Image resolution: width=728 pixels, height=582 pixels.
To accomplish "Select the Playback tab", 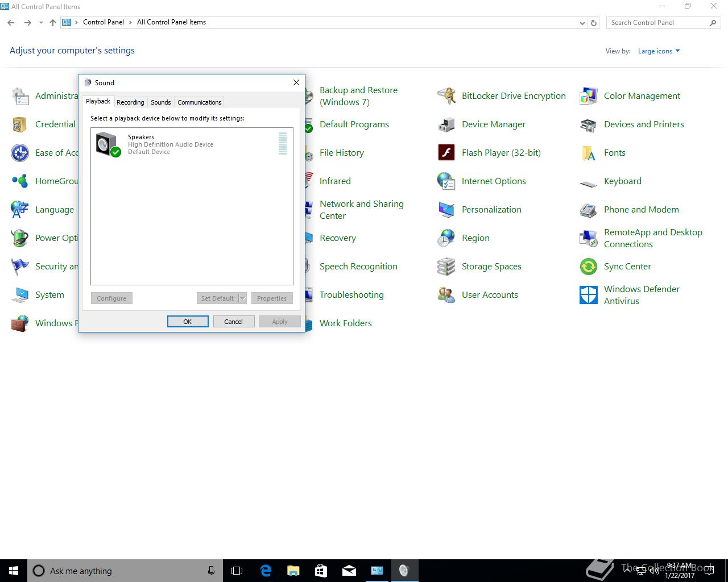I will click(x=98, y=101).
